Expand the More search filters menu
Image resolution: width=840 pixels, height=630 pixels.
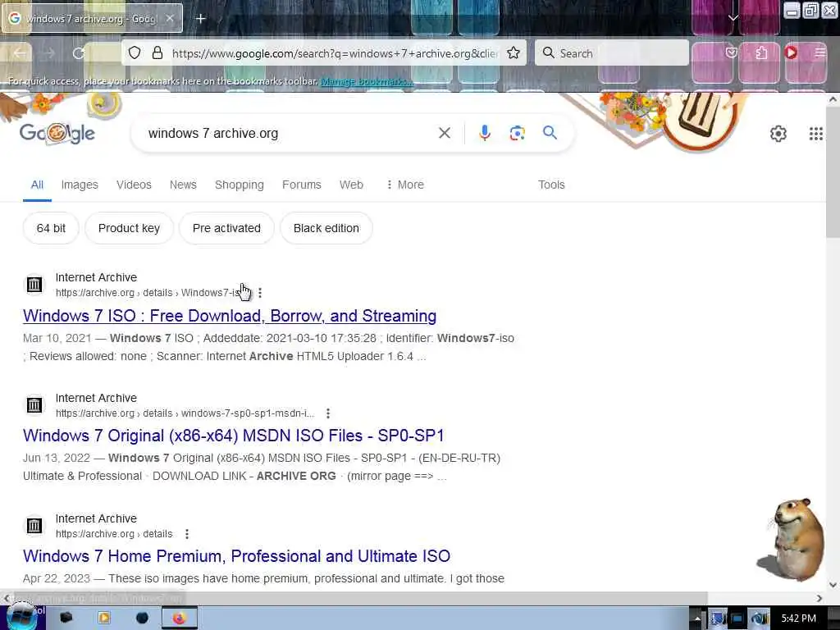pyautogui.click(x=405, y=185)
